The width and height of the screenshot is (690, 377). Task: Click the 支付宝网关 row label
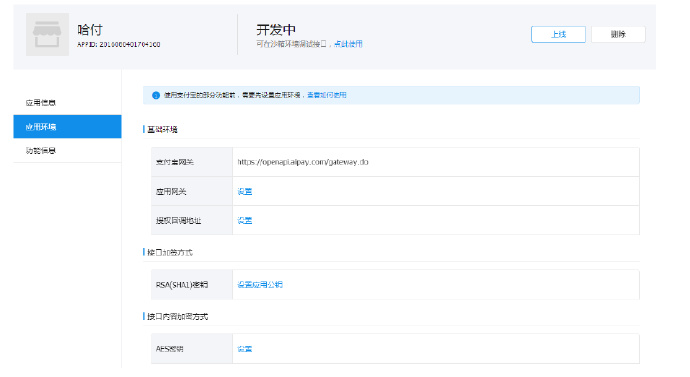(175, 162)
